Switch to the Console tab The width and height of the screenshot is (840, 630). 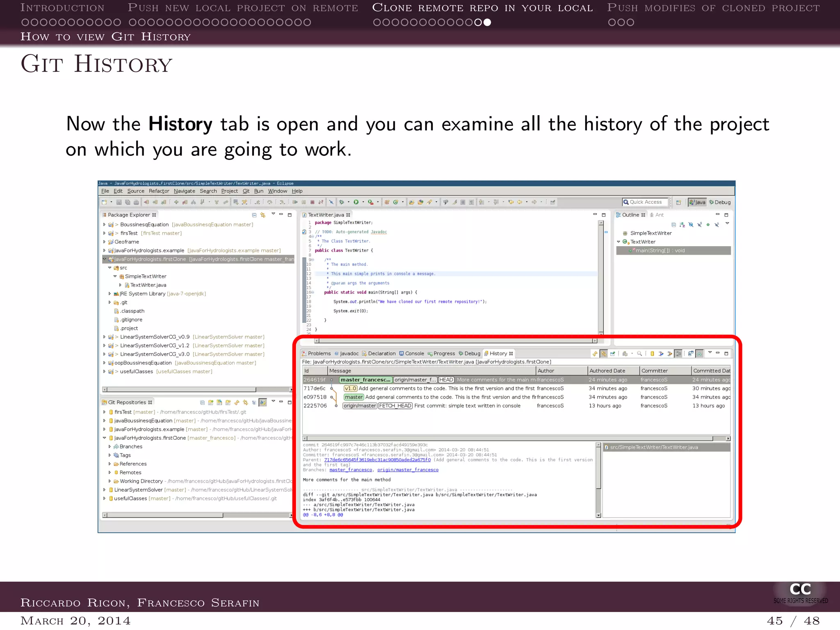(x=412, y=354)
